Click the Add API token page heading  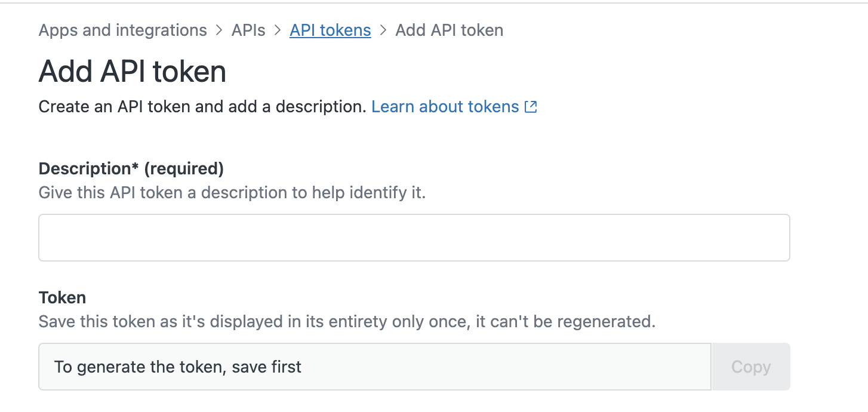click(132, 71)
